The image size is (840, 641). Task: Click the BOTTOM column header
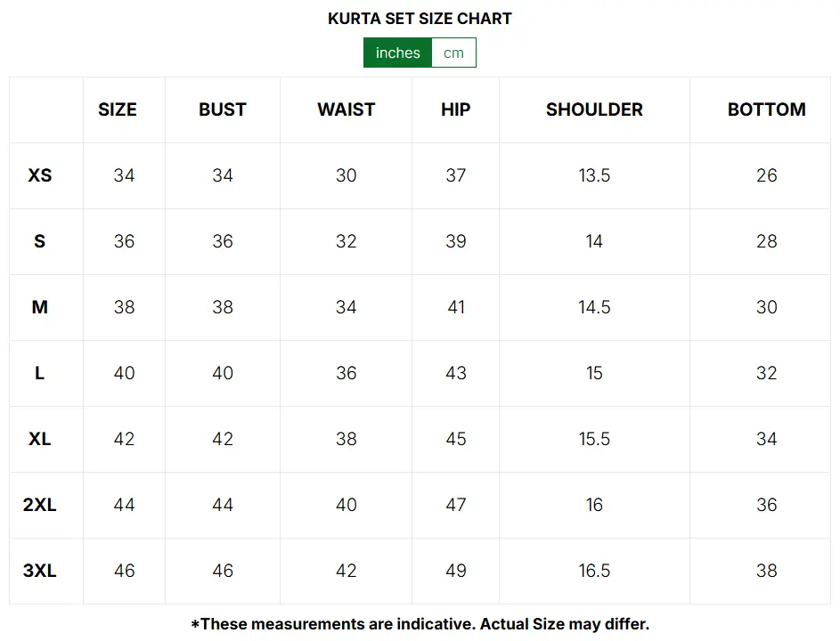pos(766,110)
